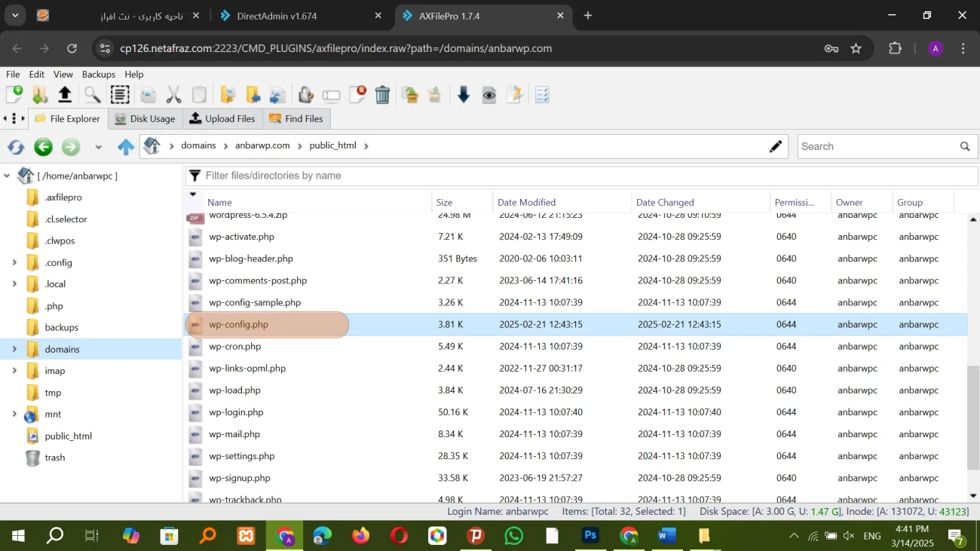This screenshot has width=980, height=551.
Task: Toggle path editing with the pencil icon
Action: pos(776,146)
